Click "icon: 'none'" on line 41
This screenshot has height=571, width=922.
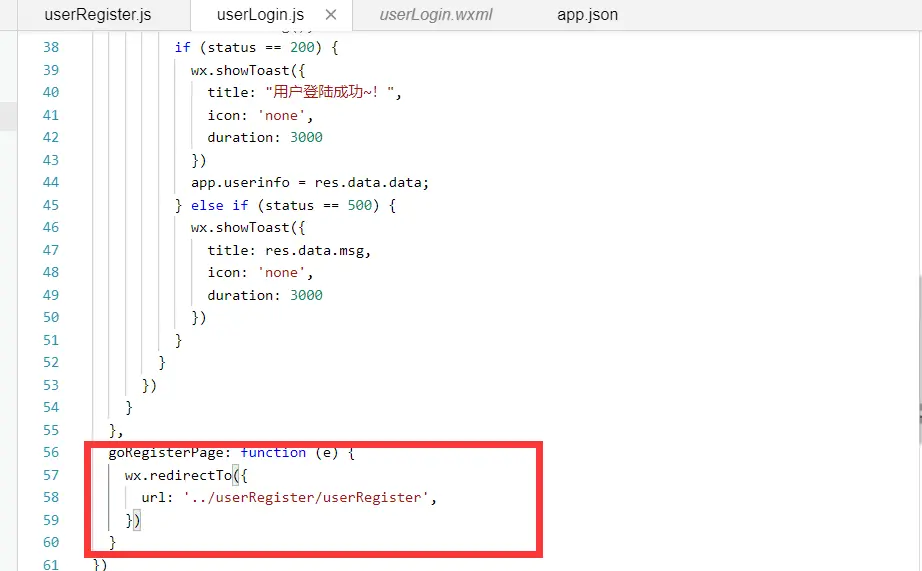260,115
